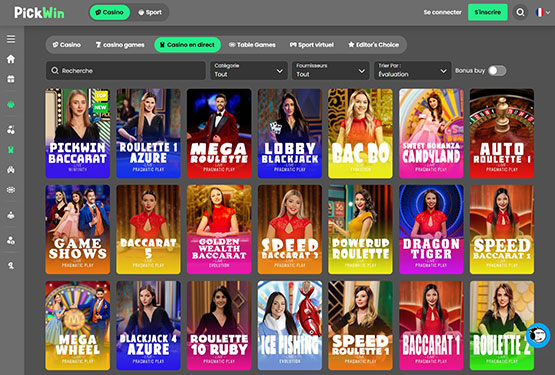Viewport: 555px width, 375px height.
Task: Open the Editor's Choice tab
Action: (x=373, y=45)
